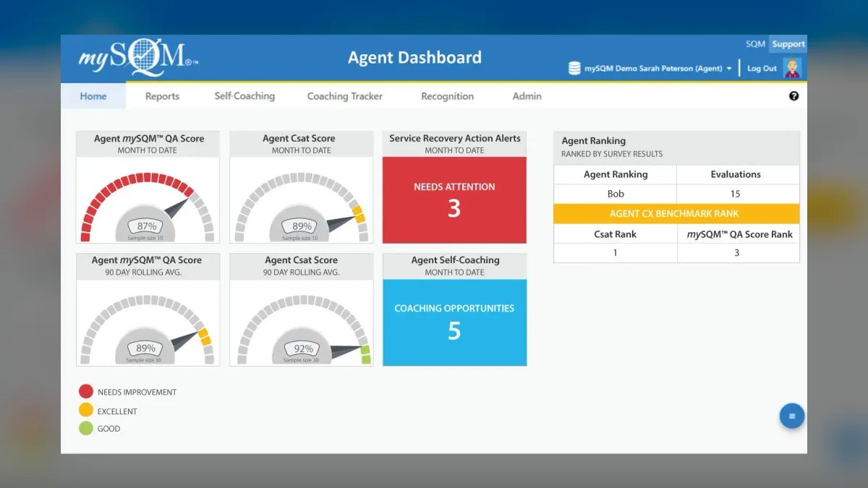Click the Log Out link
868x488 pixels.
pos(762,69)
